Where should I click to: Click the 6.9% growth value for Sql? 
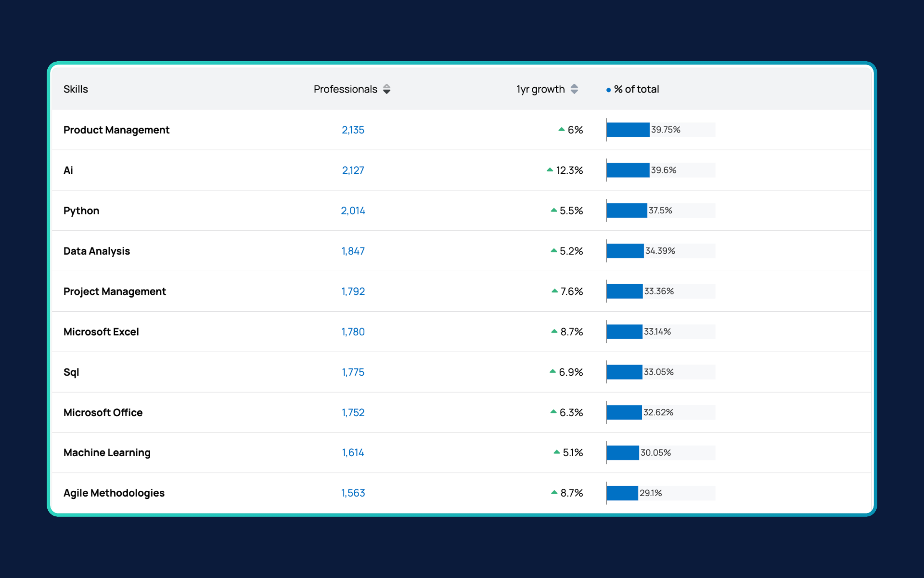[571, 372]
